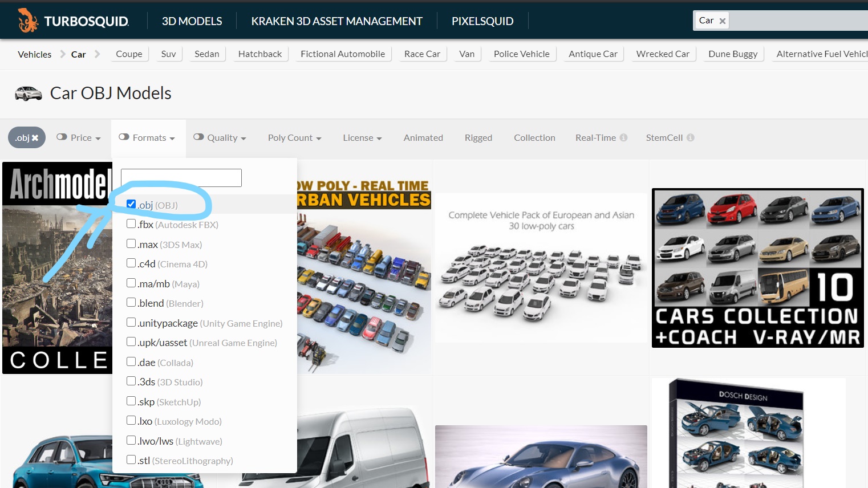Screen dimensions: 868x488
Task: Check the .max (3DS Max) checkbox
Action: pyautogui.click(x=131, y=243)
